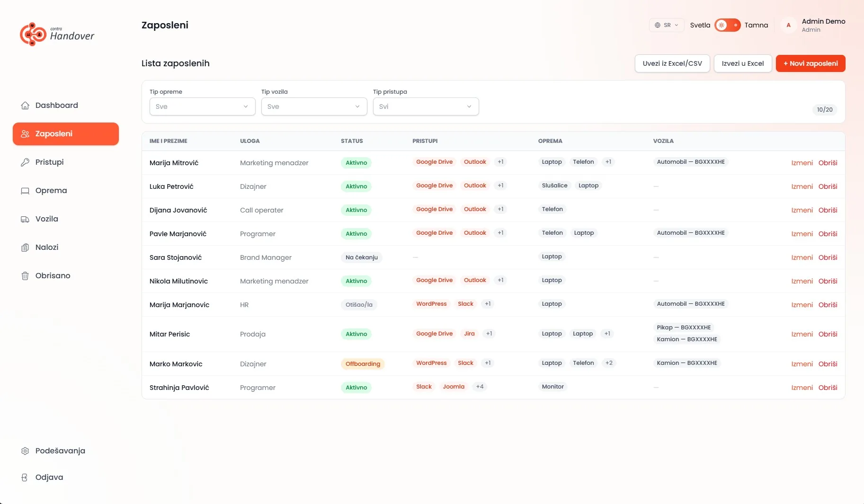
Task: Click the Admin Demo avatar
Action: [x=788, y=25]
